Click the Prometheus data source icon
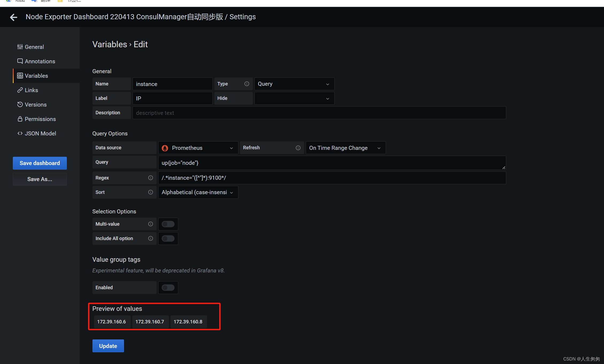The image size is (604, 364). click(x=165, y=148)
